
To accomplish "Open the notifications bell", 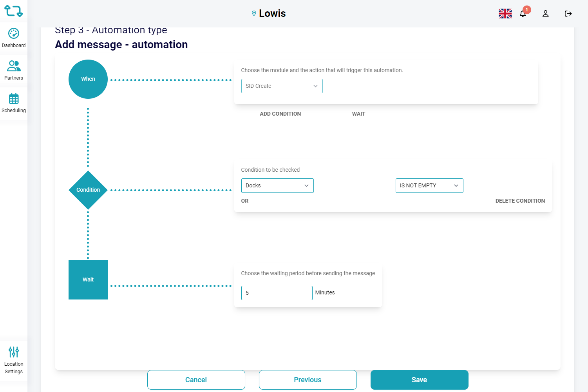I will 523,14.
